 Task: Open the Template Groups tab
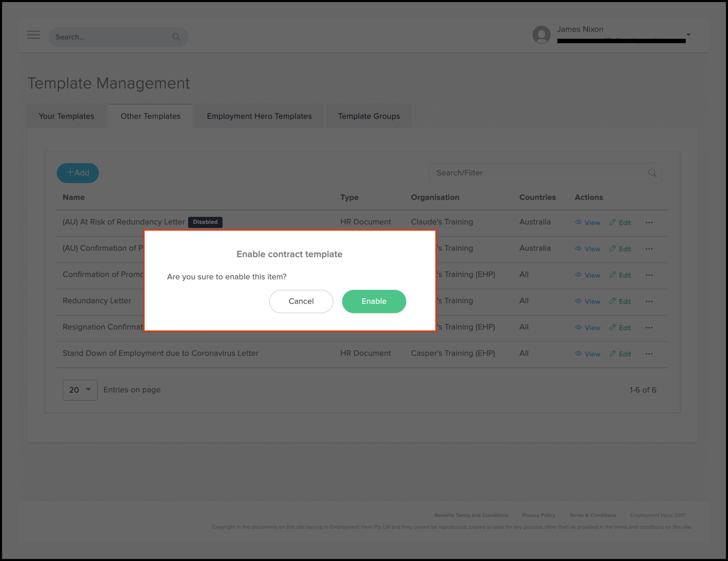pos(369,116)
